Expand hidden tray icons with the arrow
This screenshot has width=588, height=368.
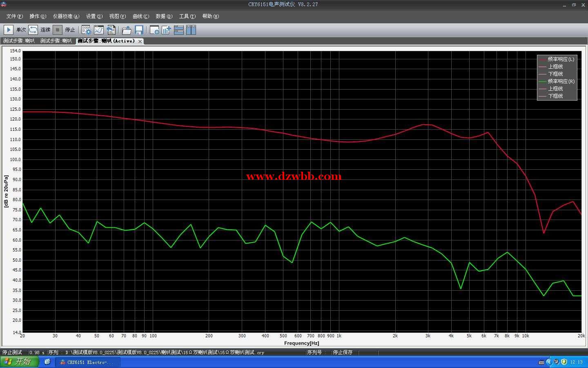[549, 362]
